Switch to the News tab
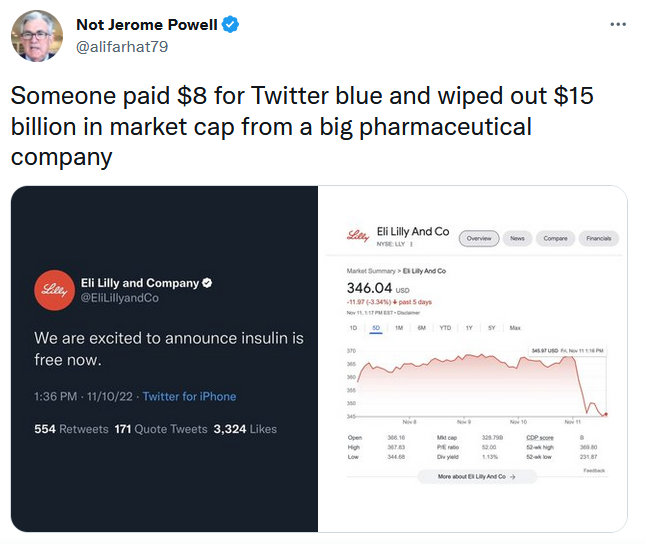Image resolution: width=646 pixels, height=544 pixels. (x=517, y=238)
